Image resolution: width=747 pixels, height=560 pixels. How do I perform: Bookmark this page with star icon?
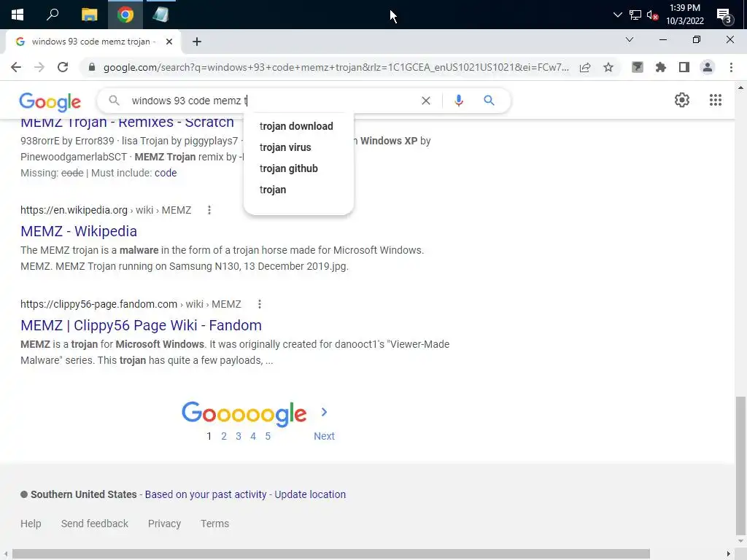(x=608, y=67)
